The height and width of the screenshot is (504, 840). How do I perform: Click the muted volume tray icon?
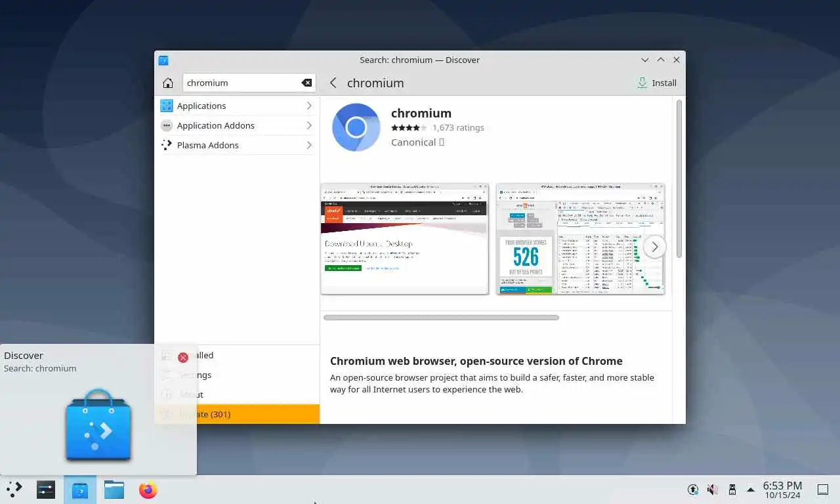pyautogui.click(x=713, y=490)
